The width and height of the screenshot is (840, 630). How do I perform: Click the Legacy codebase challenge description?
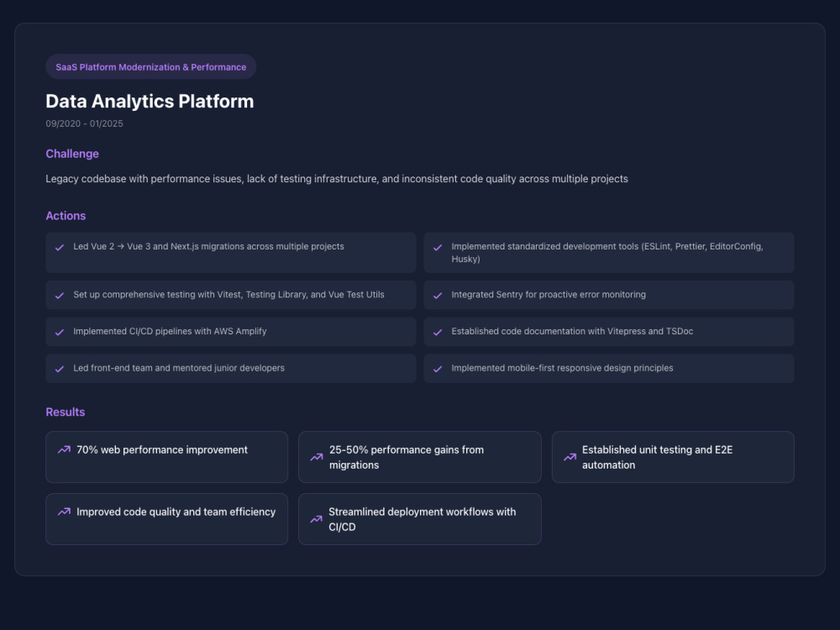tap(337, 179)
